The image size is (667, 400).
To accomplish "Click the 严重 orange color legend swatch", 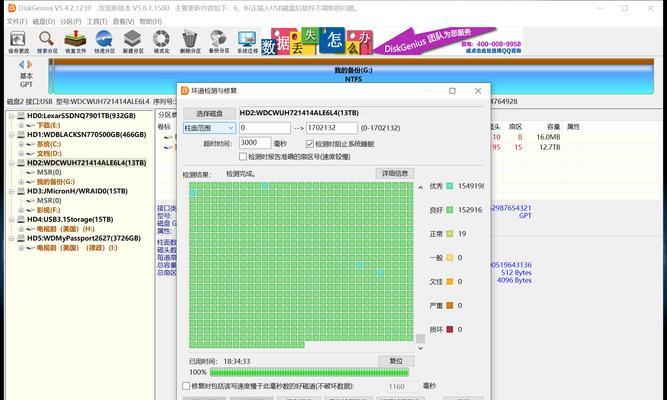I will 450,305.
